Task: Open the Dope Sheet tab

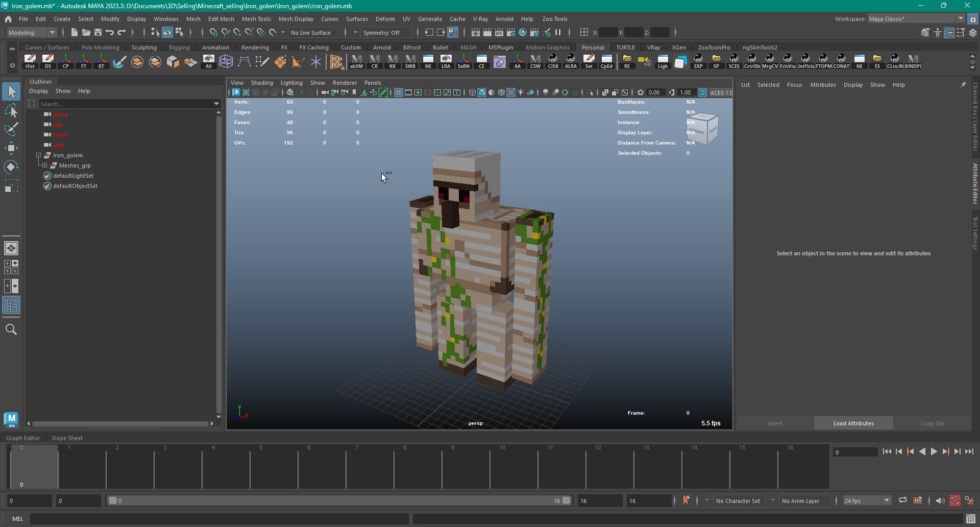Action: (67, 438)
